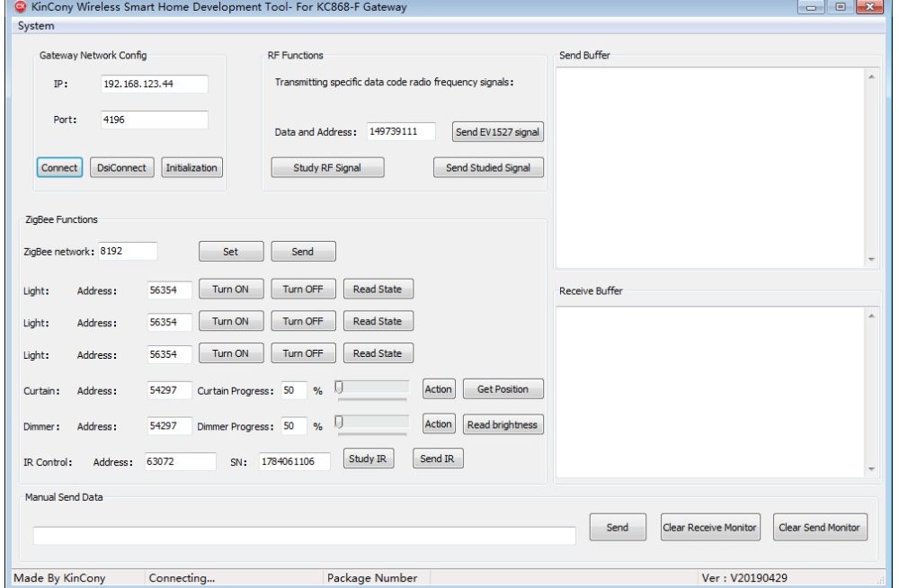
Task: Send the EV1527 signal
Action: 497,131
